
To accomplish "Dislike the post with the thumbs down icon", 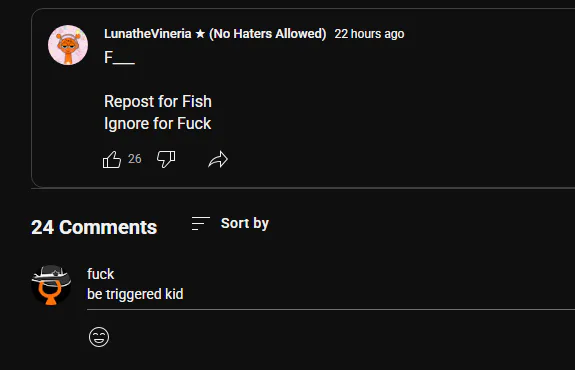I will (166, 160).
